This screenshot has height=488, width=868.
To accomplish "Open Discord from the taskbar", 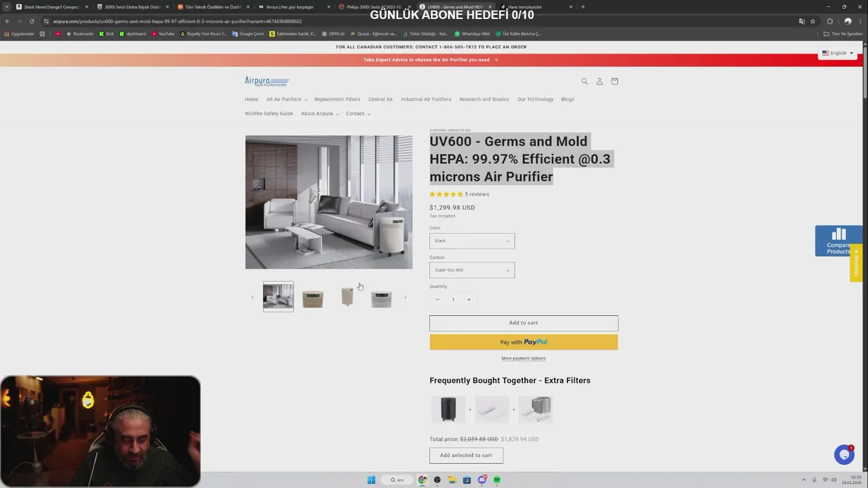I will [x=482, y=480].
